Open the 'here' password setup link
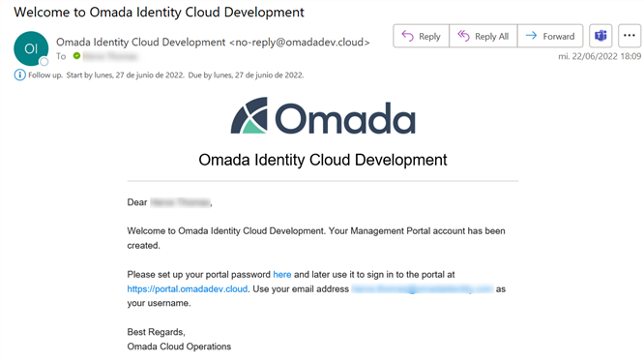Viewport: 644px width, 362px height. pos(282,275)
